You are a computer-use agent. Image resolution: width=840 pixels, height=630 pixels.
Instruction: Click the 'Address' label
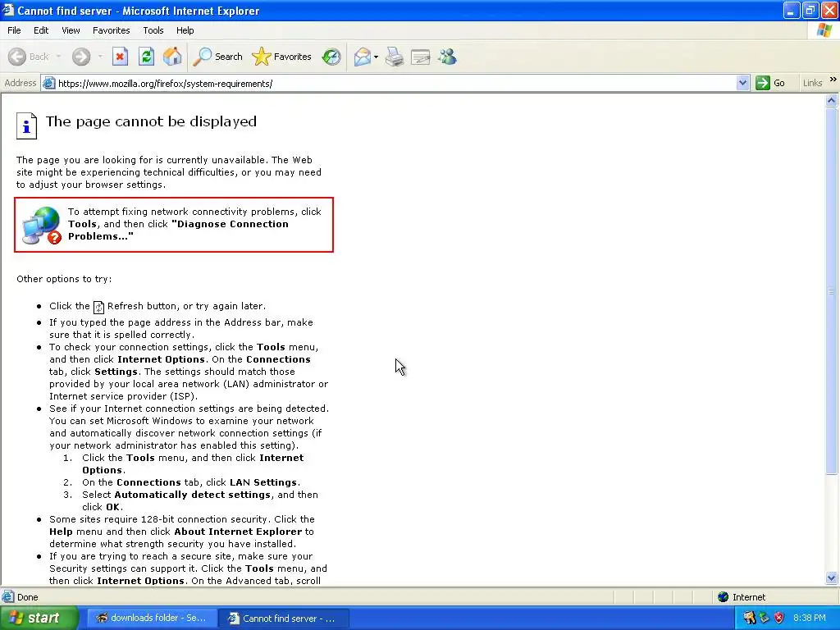click(20, 83)
